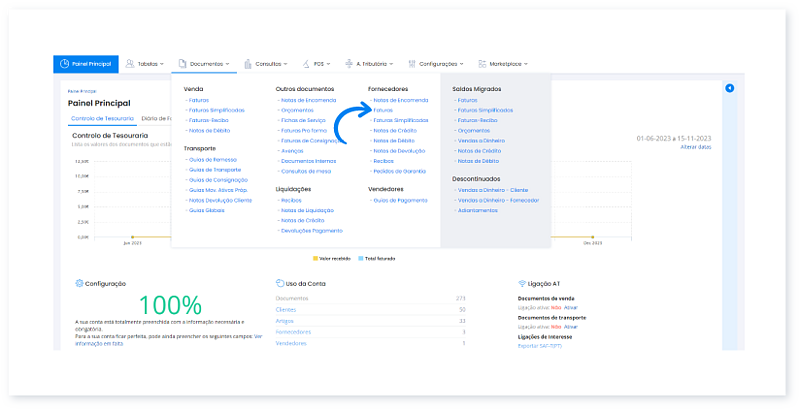Select Guias de Pagamento under Vendedores

pos(400,200)
